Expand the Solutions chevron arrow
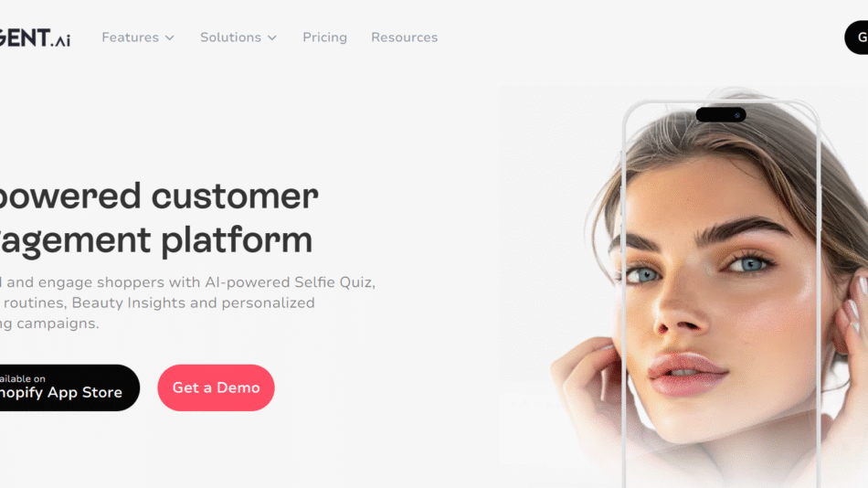Screen dimensions: 868x488 click(271, 37)
